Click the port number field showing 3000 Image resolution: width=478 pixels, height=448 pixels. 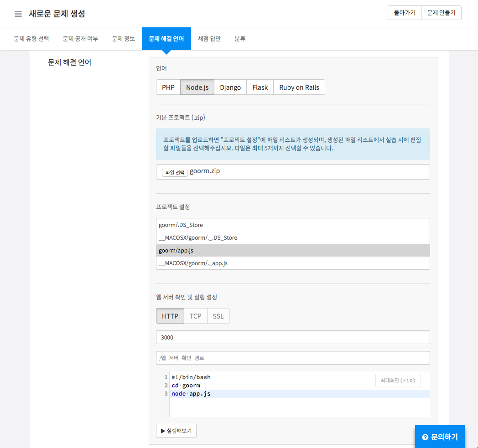coord(293,337)
